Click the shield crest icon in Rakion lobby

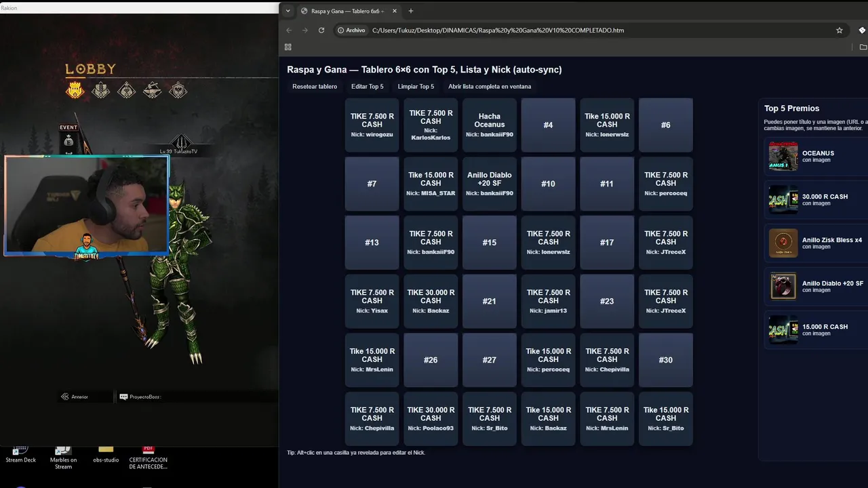pyautogui.click(x=178, y=89)
